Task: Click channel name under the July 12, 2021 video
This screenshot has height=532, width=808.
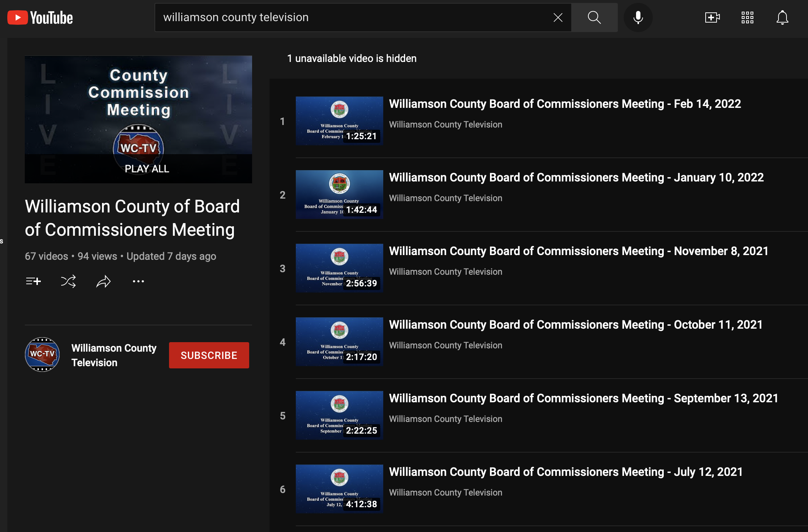Action: click(446, 493)
